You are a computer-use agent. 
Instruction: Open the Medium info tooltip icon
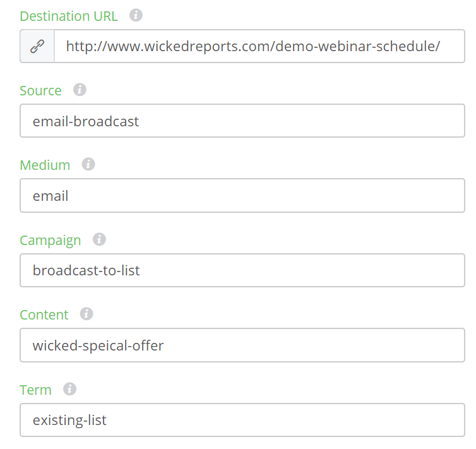tap(88, 164)
